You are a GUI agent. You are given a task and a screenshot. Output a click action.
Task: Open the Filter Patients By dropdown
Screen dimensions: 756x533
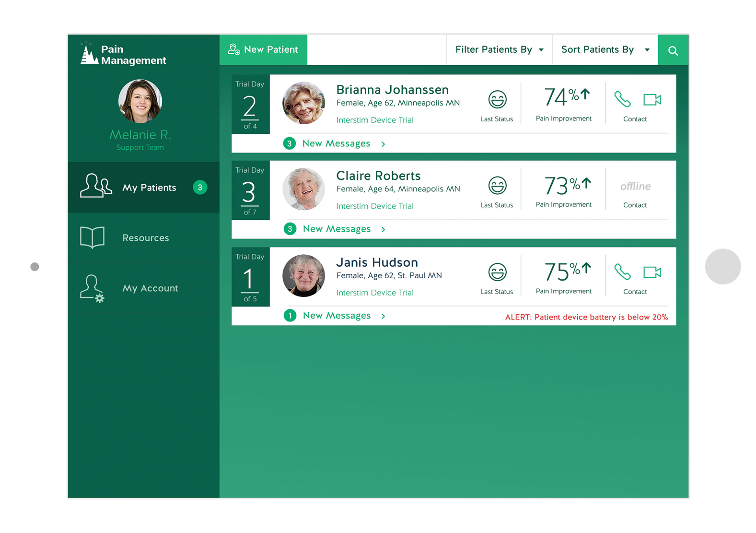[x=499, y=49]
